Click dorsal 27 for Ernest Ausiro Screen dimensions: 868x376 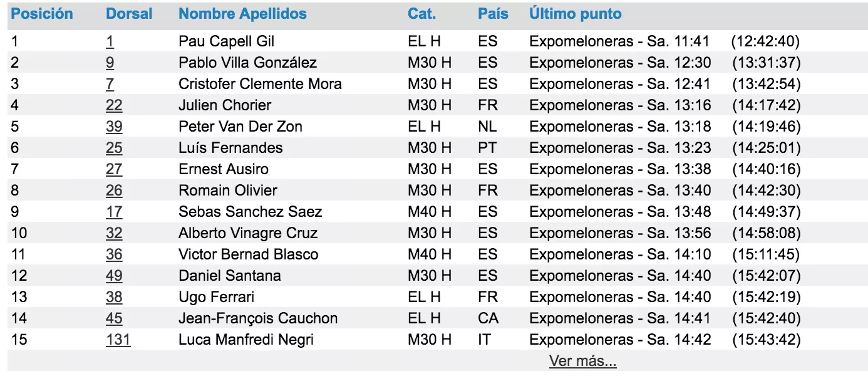point(114,169)
